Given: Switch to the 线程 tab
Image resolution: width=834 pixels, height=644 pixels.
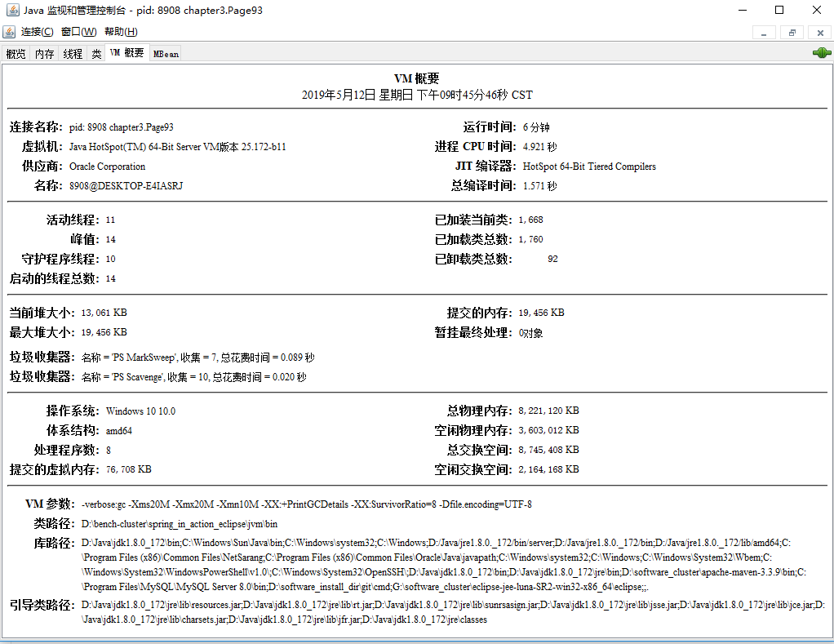Looking at the screenshot, I should tap(73, 54).
